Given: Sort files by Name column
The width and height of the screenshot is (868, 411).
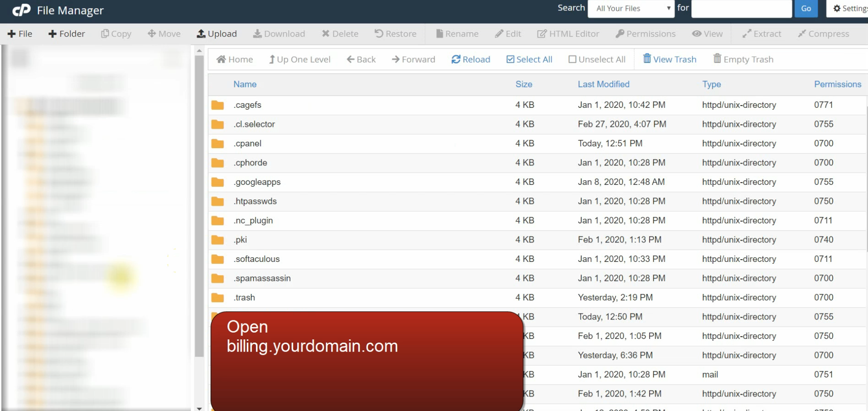Looking at the screenshot, I should pos(245,84).
